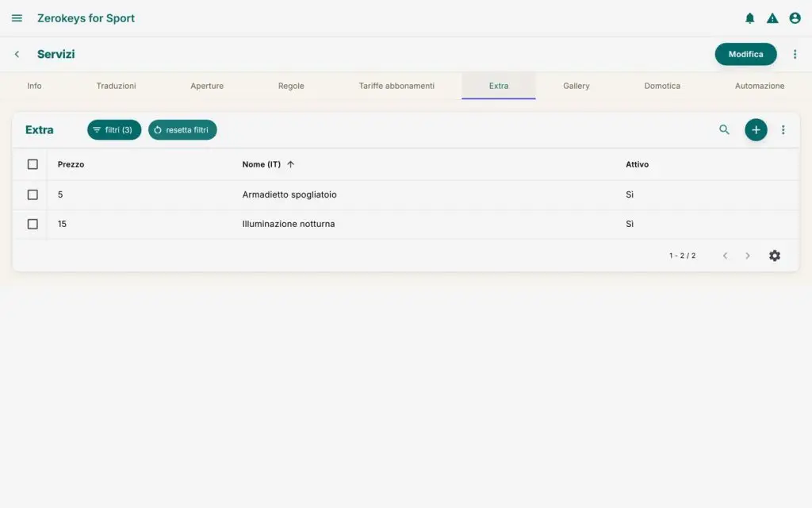Click the Zerokeys for Sport title
The width and height of the screenshot is (812, 508).
pos(86,18)
